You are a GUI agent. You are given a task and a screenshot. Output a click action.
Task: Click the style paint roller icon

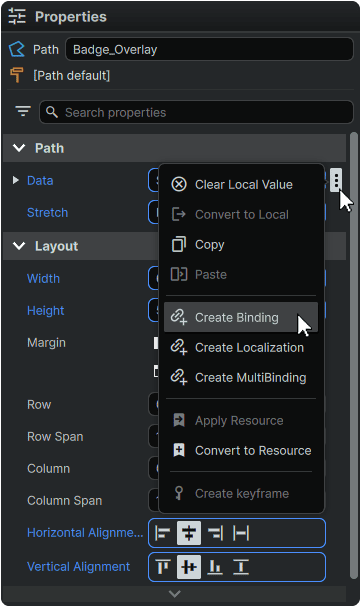(17, 75)
